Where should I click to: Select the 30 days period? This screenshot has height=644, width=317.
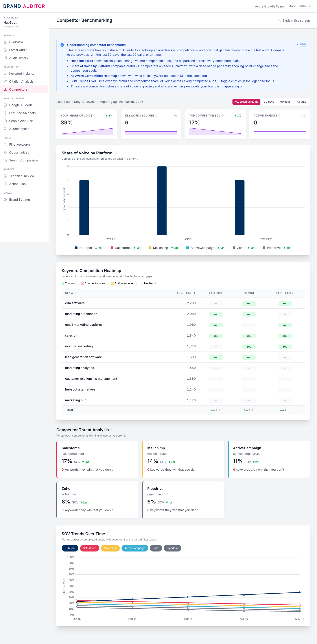coord(269,102)
